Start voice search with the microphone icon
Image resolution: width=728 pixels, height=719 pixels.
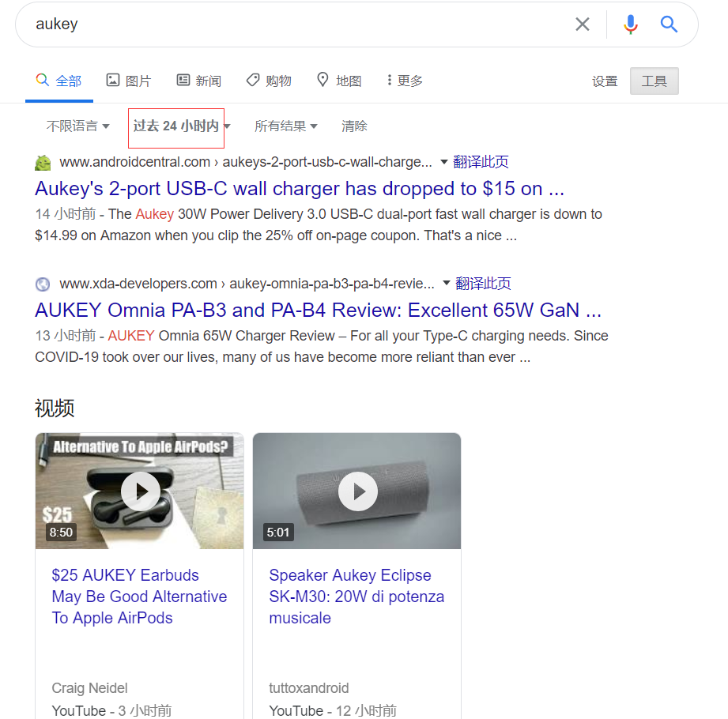click(631, 24)
